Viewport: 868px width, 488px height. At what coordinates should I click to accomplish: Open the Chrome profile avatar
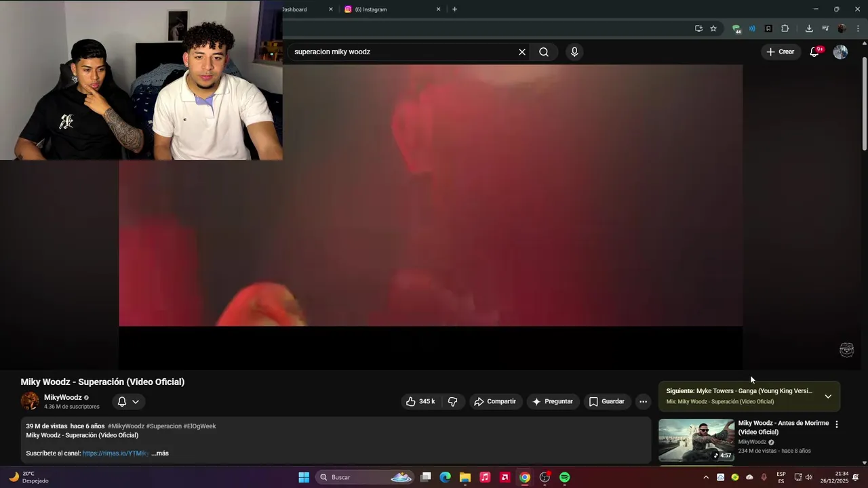tap(842, 28)
